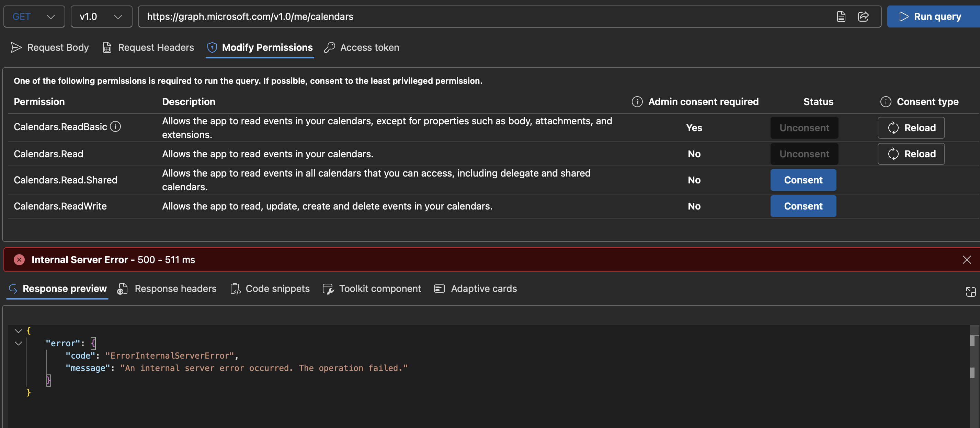Viewport: 980px width, 428px height.
Task: Click Reload for Calendars.ReadBasic row
Action: 911,128
